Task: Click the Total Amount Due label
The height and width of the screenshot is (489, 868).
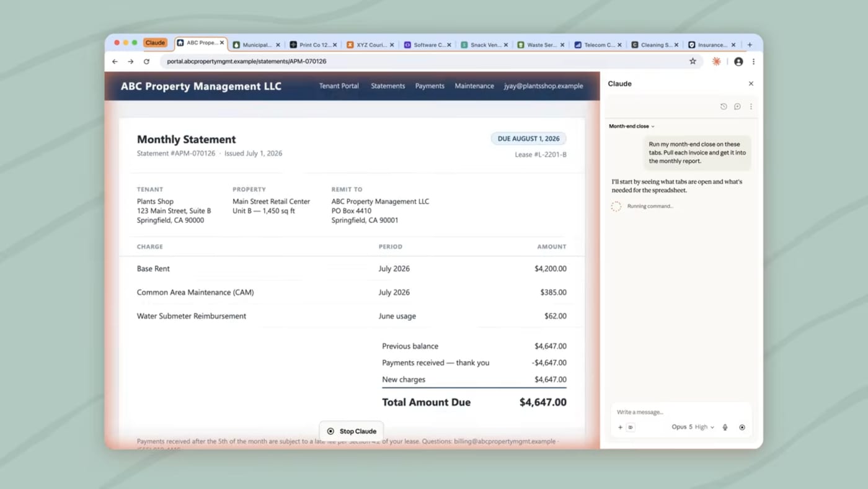Action: (426, 402)
